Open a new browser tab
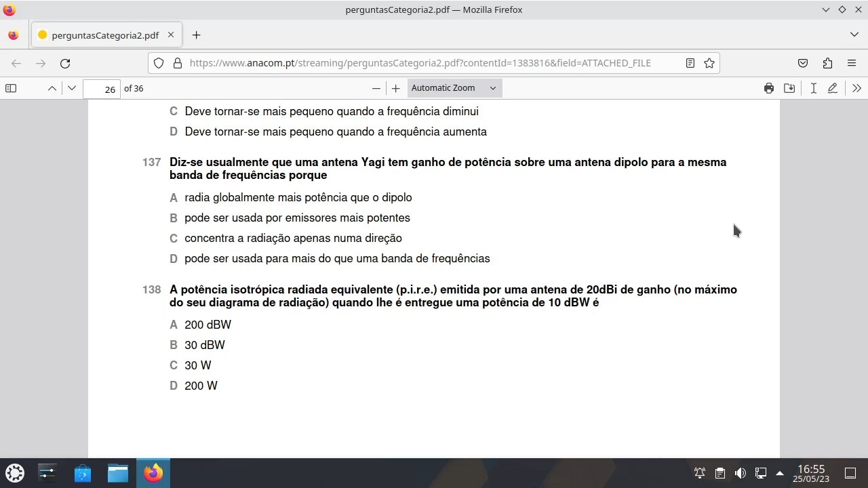The width and height of the screenshot is (868, 488). tap(196, 35)
